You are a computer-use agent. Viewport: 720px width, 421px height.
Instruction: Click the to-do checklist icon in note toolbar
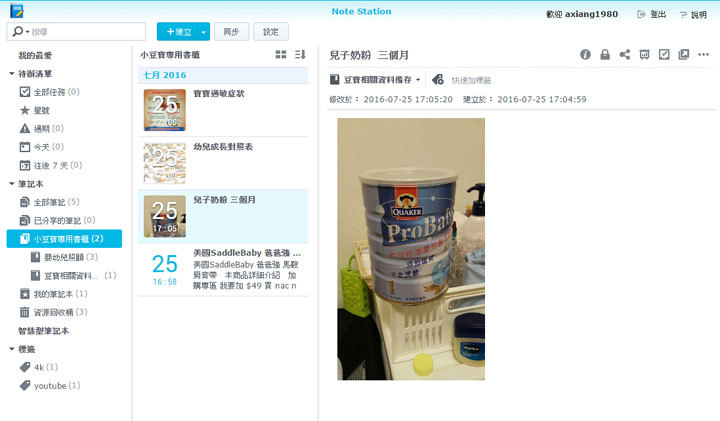(664, 54)
